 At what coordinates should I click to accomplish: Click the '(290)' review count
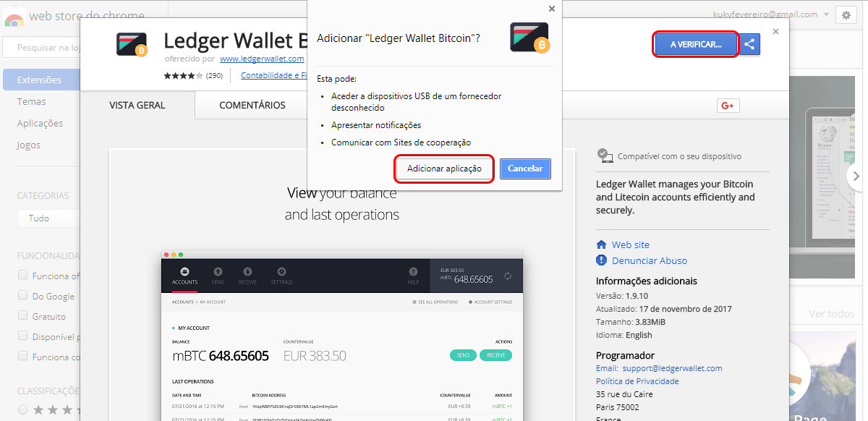tap(214, 75)
